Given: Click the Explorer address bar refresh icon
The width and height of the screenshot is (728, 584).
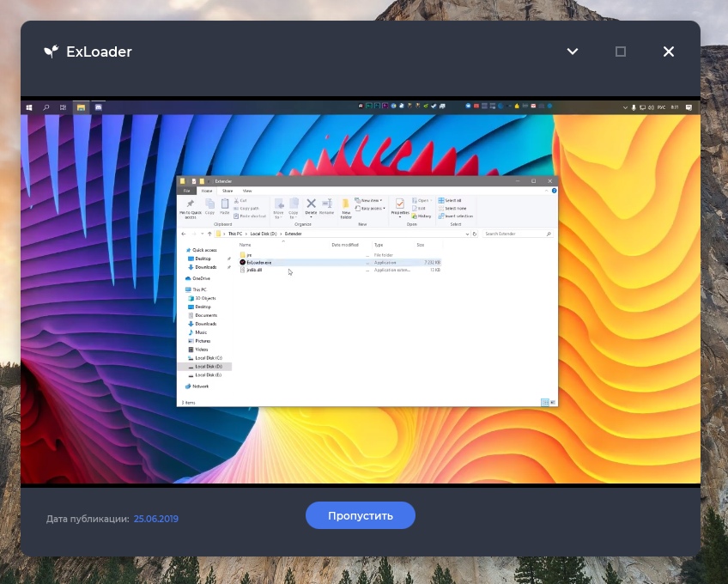Looking at the screenshot, I should [x=475, y=234].
